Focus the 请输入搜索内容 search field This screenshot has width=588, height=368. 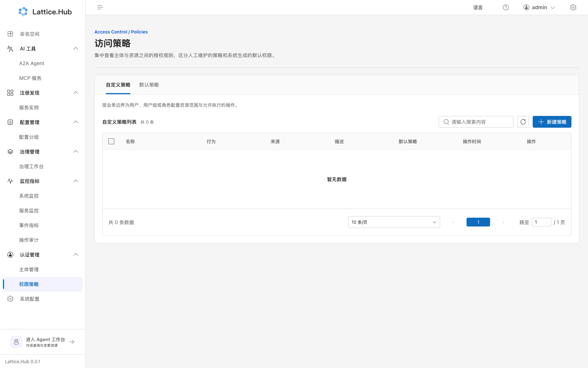pyautogui.click(x=476, y=122)
